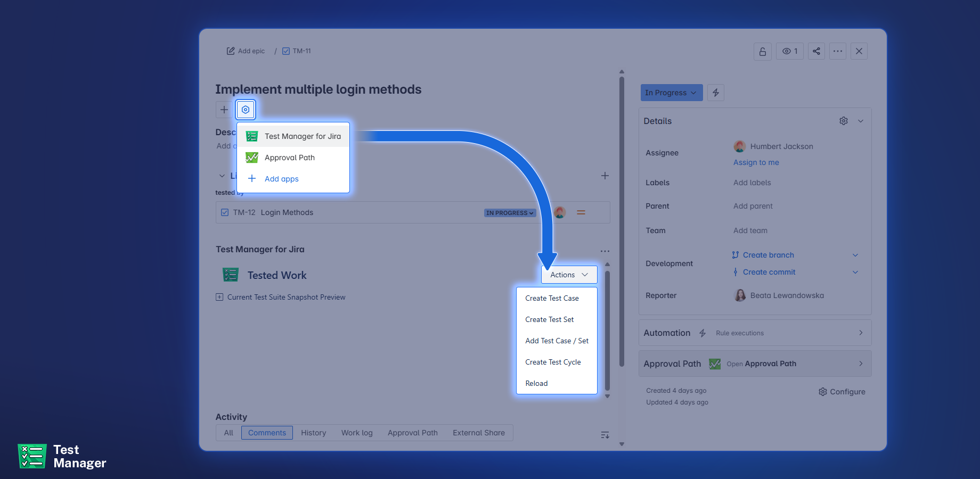Click the assignee avatar on TM-12 row
The width and height of the screenshot is (980, 479).
(559, 212)
